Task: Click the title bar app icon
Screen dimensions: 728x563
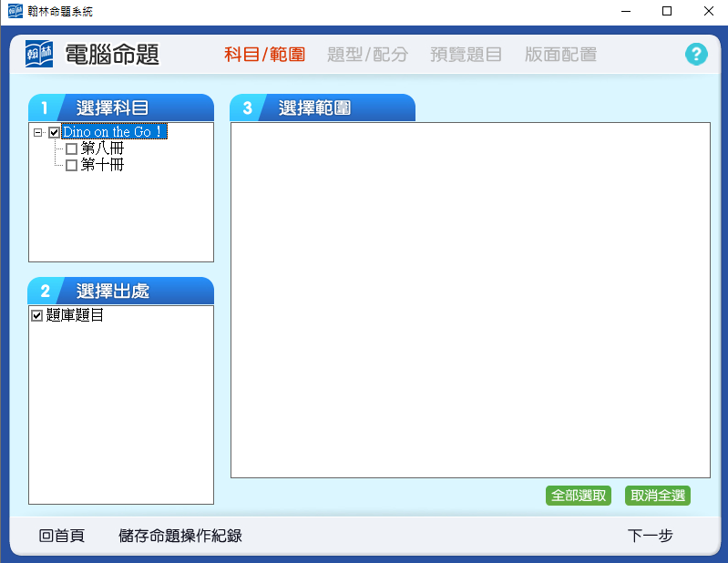Action: click(15, 11)
